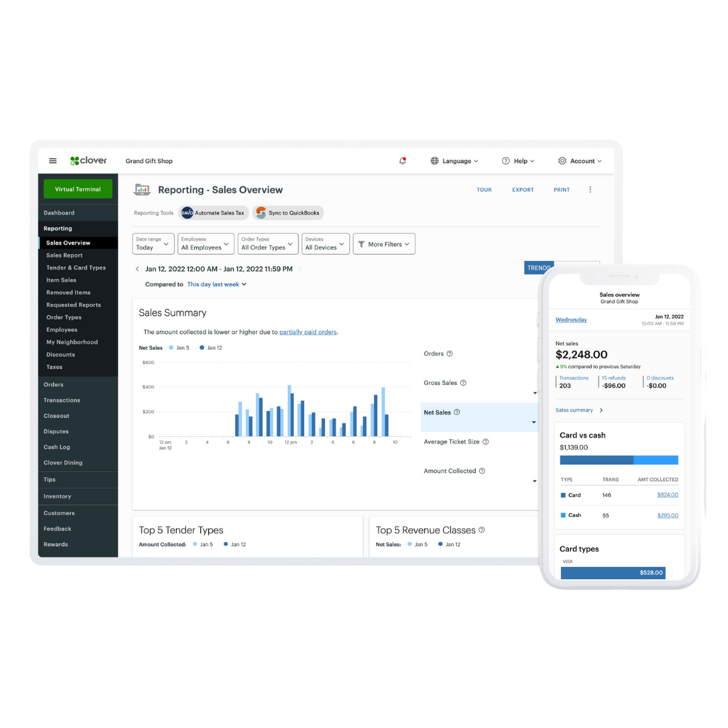Click the Help question mark icon

(506, 160)
